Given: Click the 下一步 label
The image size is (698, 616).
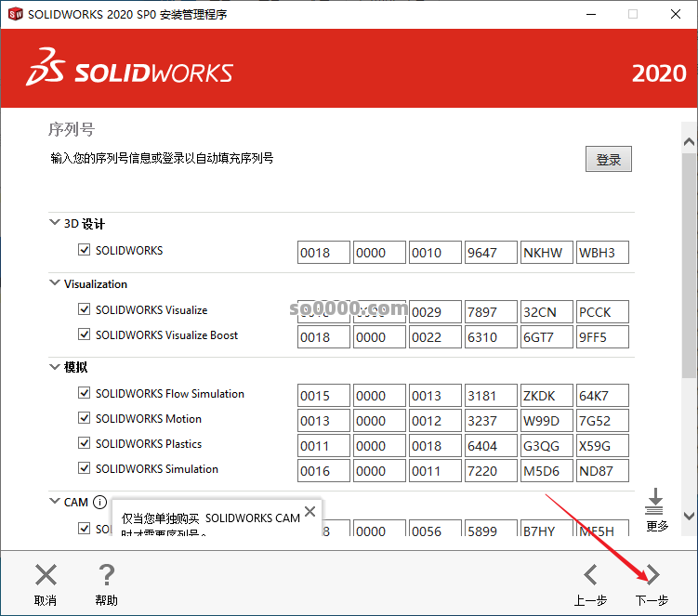Looking at the screenshot, I should 652,600.
